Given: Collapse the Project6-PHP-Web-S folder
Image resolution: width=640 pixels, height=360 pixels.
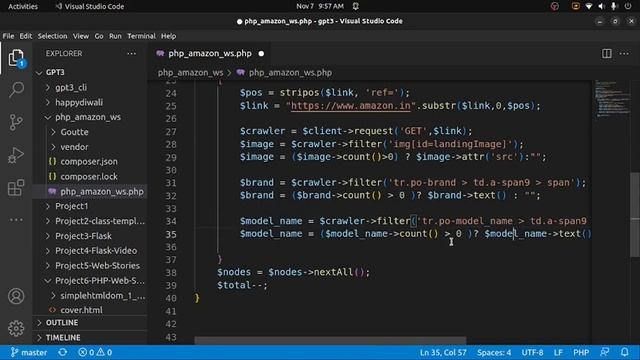Looking at the screenshot, I should 48,280.
